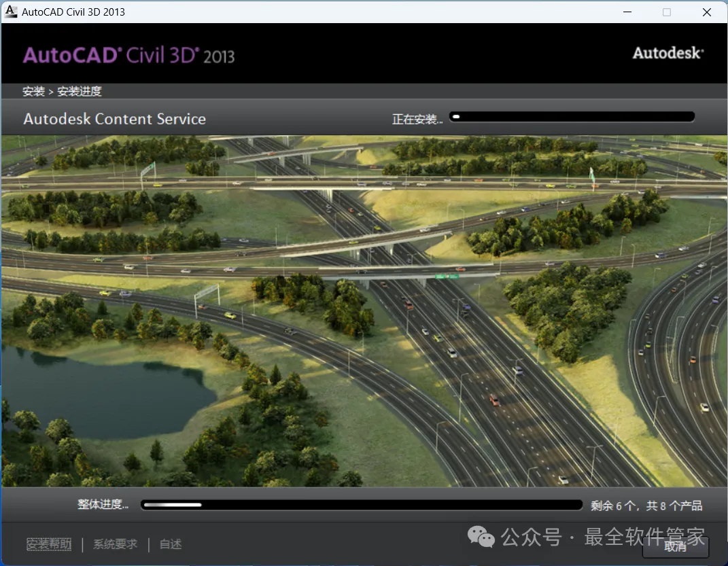Click the window title AutoCAD Civil 3D 2013
The image size is (728, 566).
tap(73, 12)
